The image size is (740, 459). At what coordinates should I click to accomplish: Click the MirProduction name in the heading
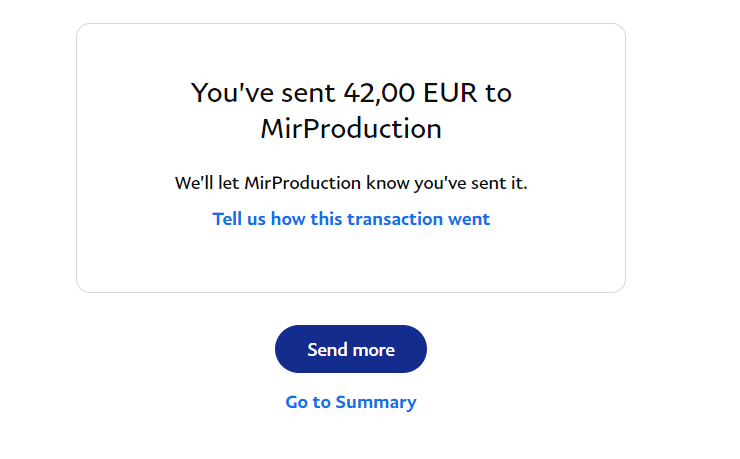[350, 129]
